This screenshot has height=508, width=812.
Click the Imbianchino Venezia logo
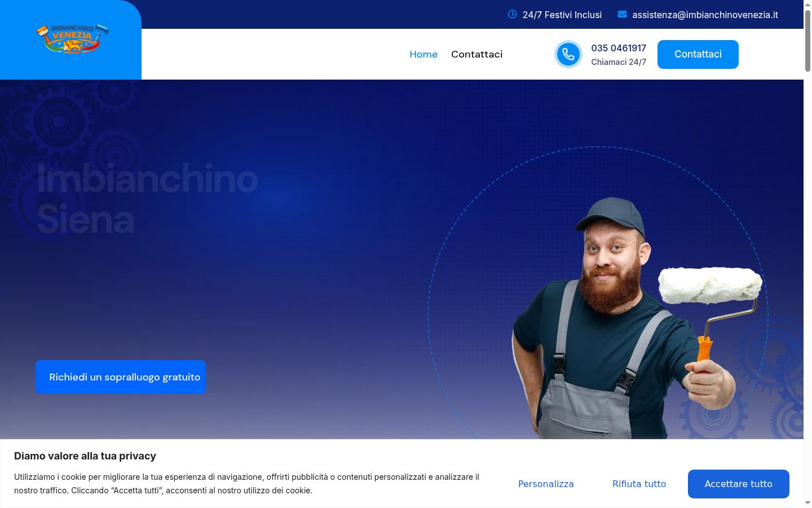(72, 39)
